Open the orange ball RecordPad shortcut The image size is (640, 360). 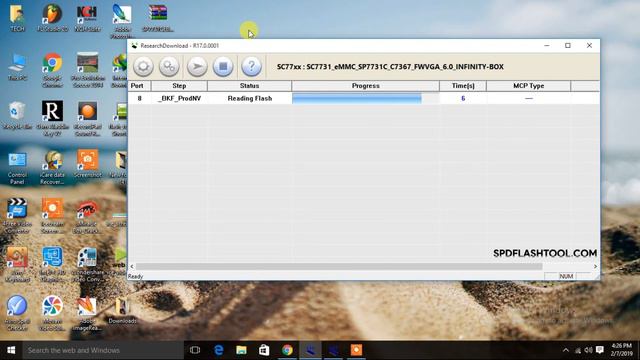(87, 118)
